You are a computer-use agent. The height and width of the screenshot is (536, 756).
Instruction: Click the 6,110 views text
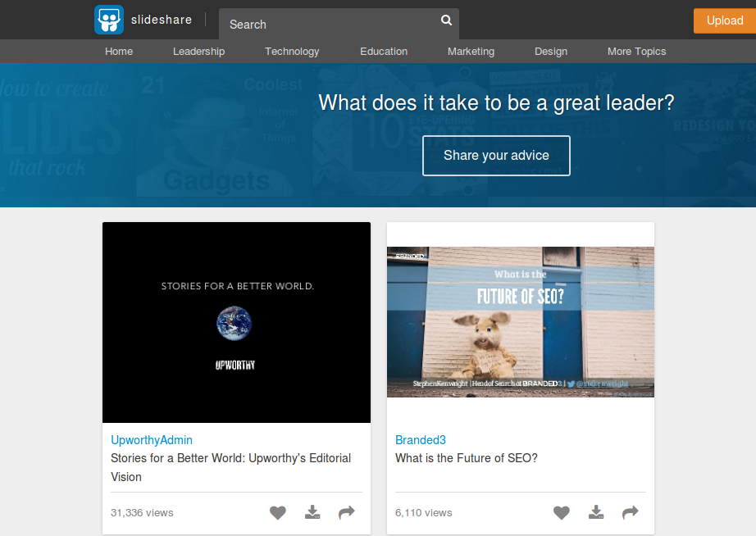[x=423, y=513]
